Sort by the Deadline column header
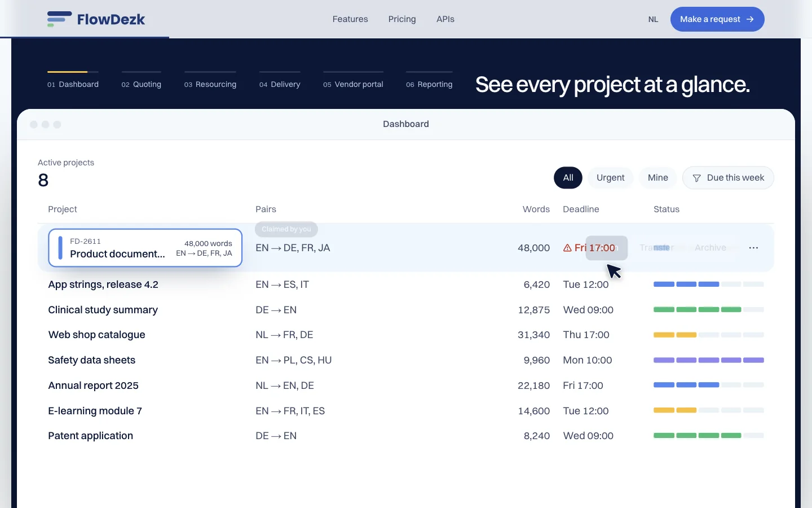 click(x=581, y=209)
